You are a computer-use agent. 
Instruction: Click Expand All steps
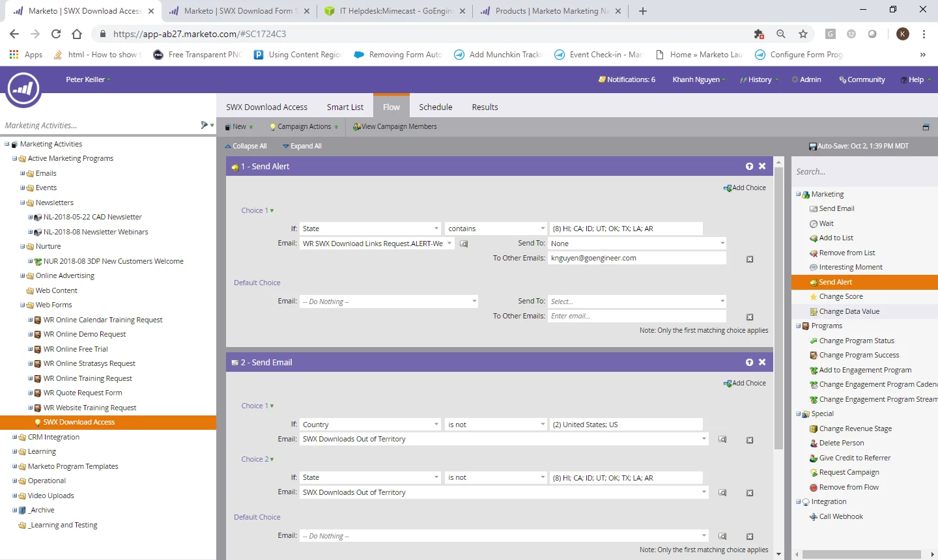coord(302,146)
